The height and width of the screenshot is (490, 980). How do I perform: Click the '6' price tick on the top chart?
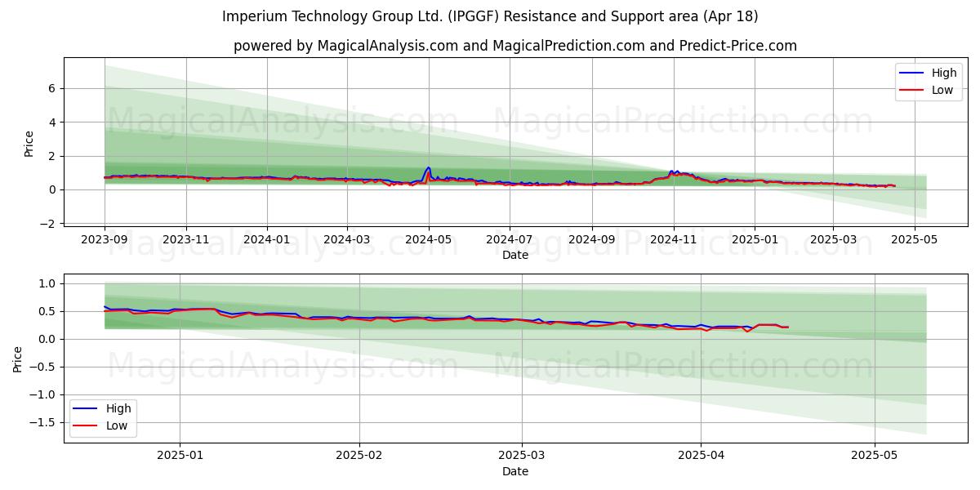pos(53,88)
